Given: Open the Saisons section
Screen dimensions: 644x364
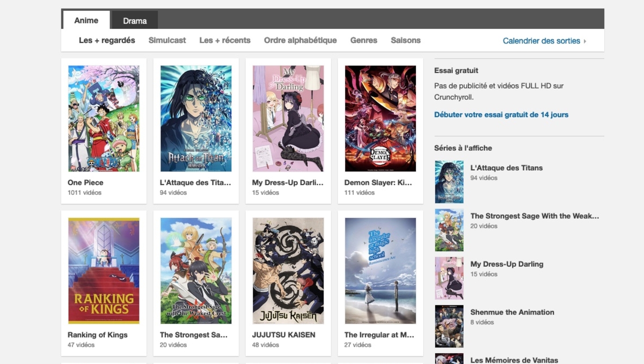Looking at the screenshot, I should [405, 40].
